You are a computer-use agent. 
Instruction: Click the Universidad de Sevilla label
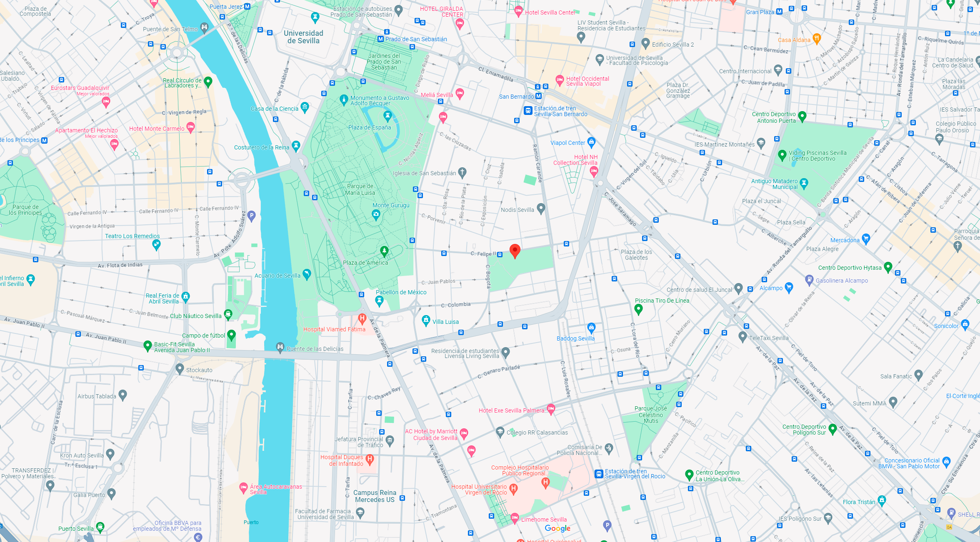[x=303, y=37]
